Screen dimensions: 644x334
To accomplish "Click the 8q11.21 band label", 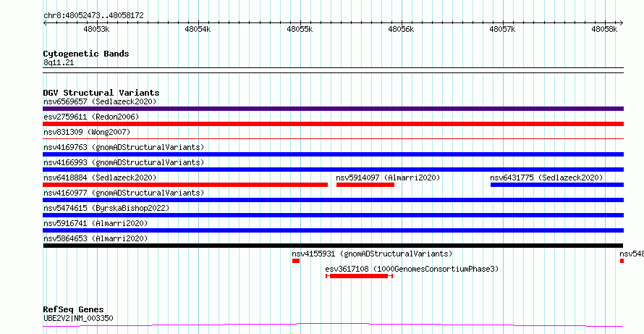I will tap(59, 62).
